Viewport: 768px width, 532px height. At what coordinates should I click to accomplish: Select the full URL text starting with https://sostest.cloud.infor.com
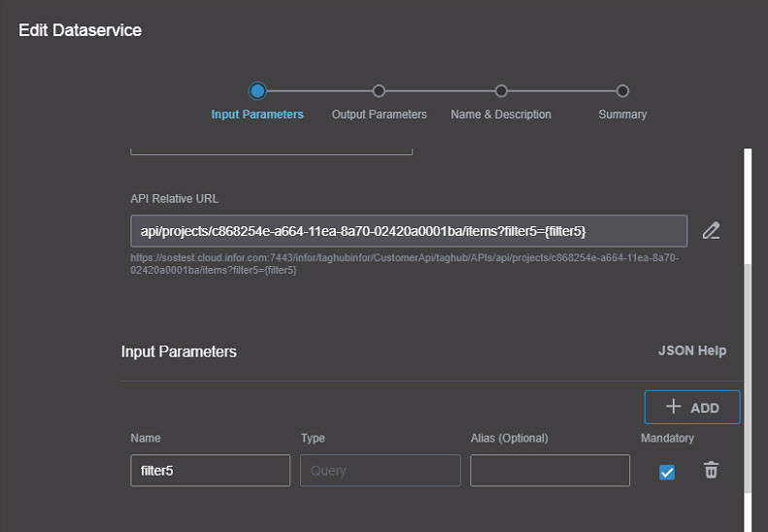405,264
